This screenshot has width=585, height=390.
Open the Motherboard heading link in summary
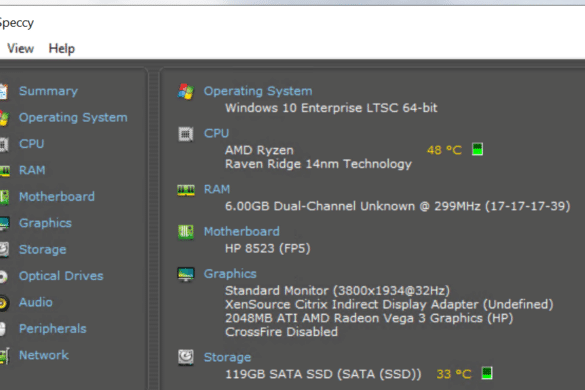coord(241,231)
